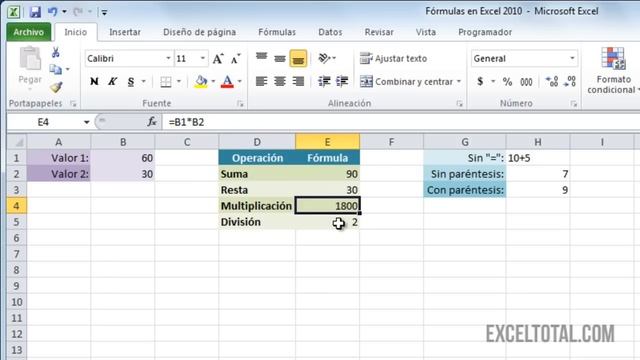Select the cell with 10+5
The height and width of the screenshot is (360, 640).
point(538,158)
